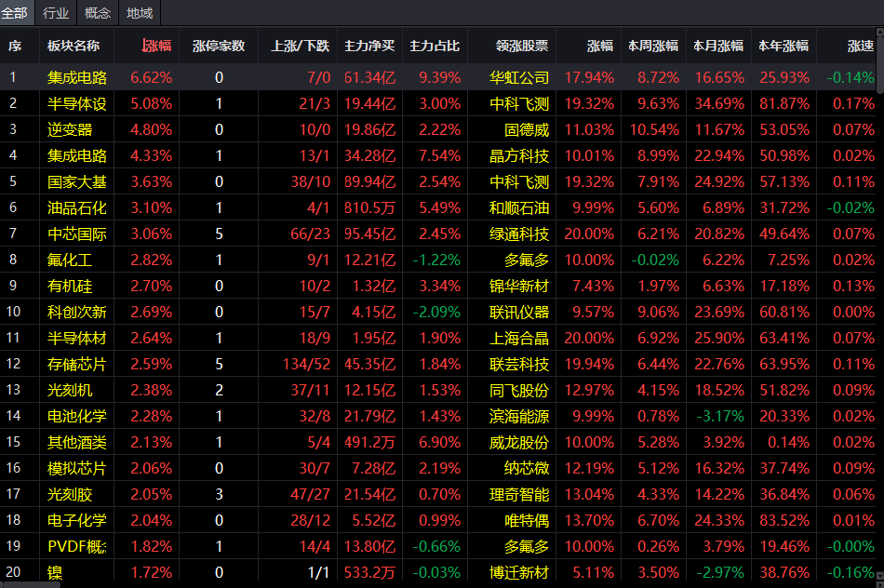Screen dimensions: 884x588
Task: Sort by the 涨幅 column with the down arrow
Action: click(x=156, y=46)
